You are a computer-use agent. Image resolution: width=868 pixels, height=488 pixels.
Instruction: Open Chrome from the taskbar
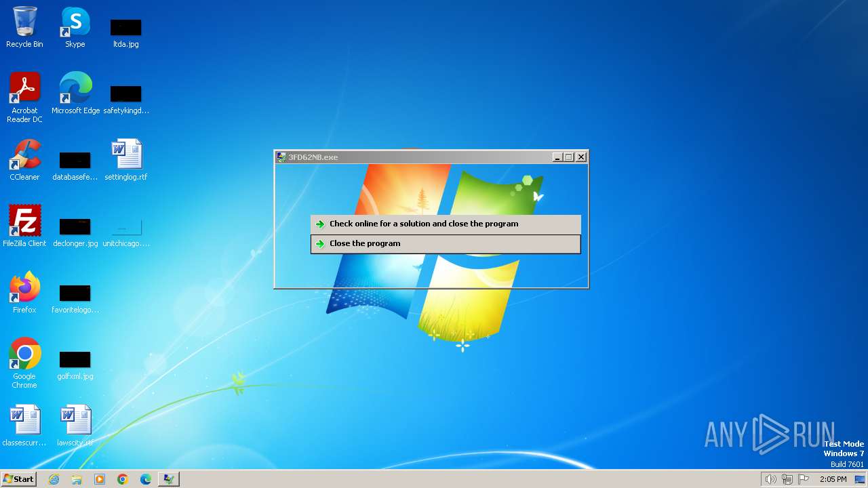123,479
